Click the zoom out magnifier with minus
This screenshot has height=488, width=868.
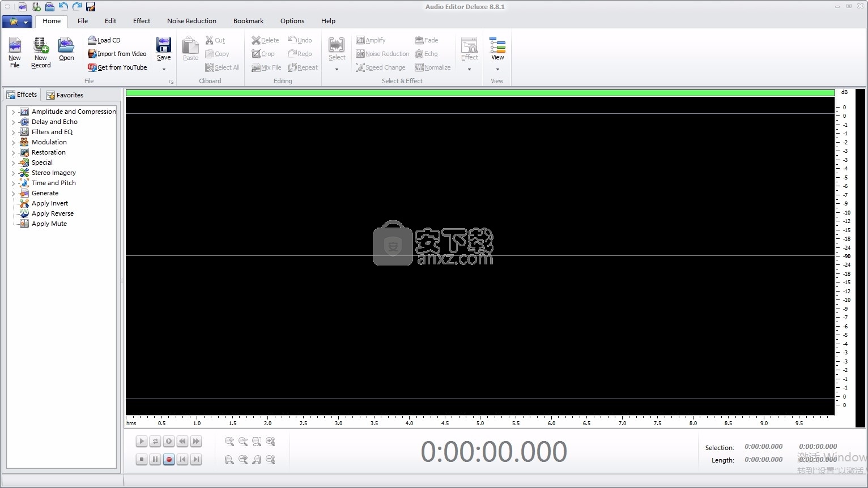click(x=243, y=442)
